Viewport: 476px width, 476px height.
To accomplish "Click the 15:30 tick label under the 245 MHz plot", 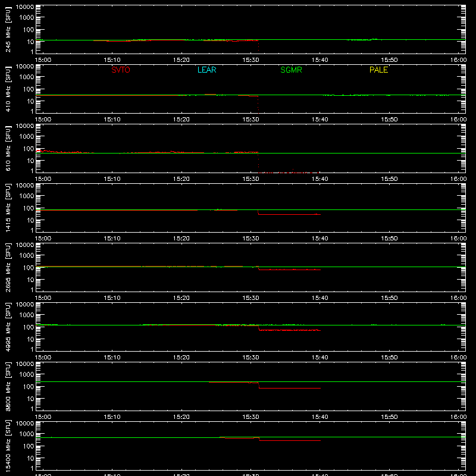I will [x=250, y=60].
